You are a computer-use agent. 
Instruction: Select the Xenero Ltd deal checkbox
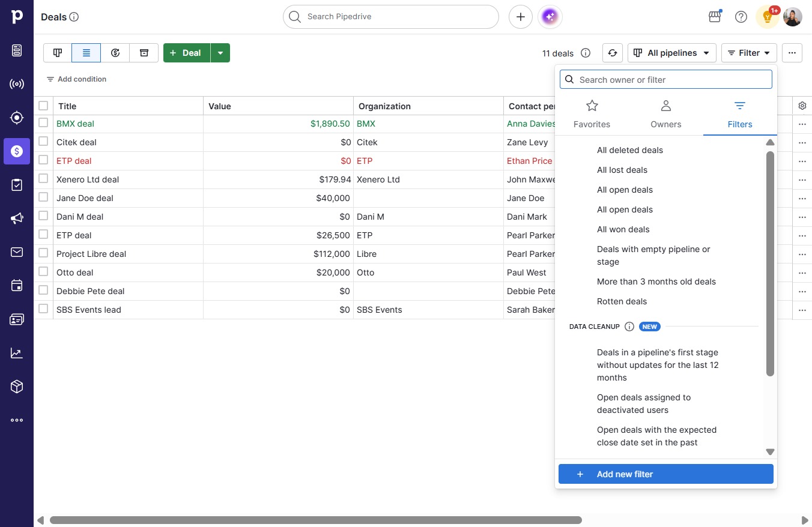tap(43, 178)
